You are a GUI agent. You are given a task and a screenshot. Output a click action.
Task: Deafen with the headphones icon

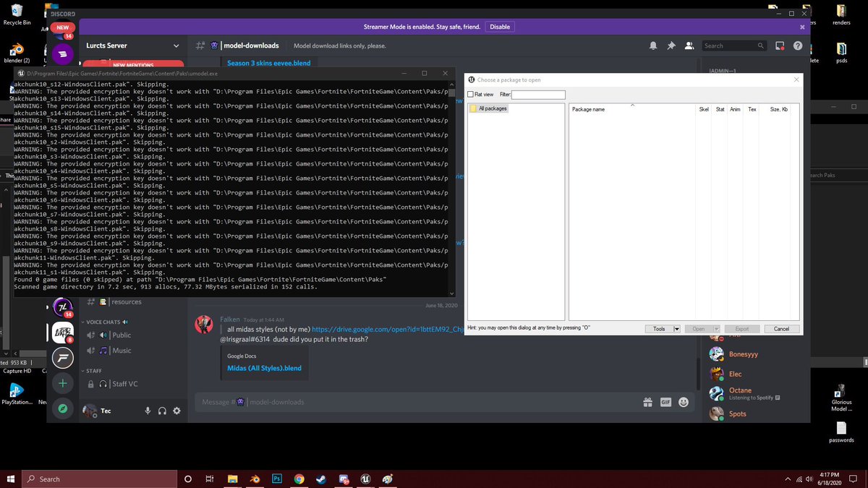(x=162, y=411)
